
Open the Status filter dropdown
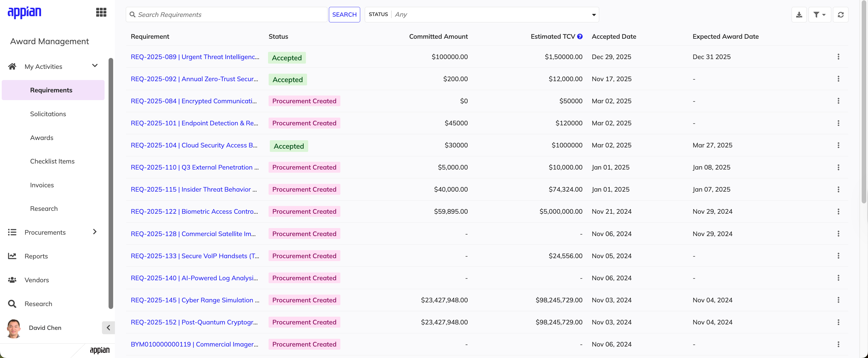pos(482,15)
